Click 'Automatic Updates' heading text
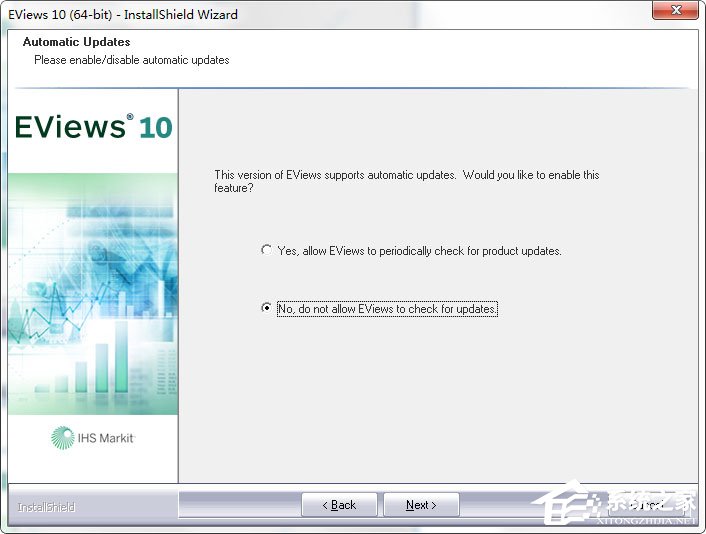 click(x=77, y=42)
